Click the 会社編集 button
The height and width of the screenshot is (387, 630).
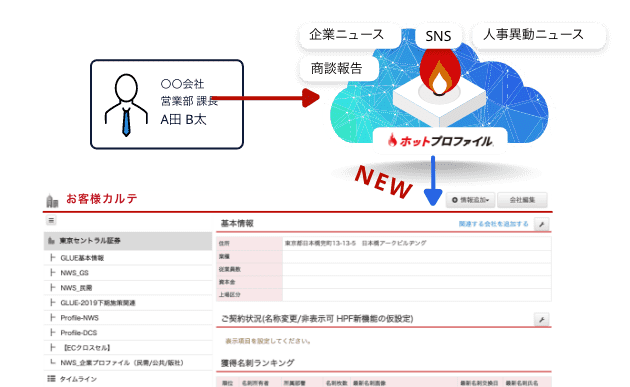tap(522, 200)
